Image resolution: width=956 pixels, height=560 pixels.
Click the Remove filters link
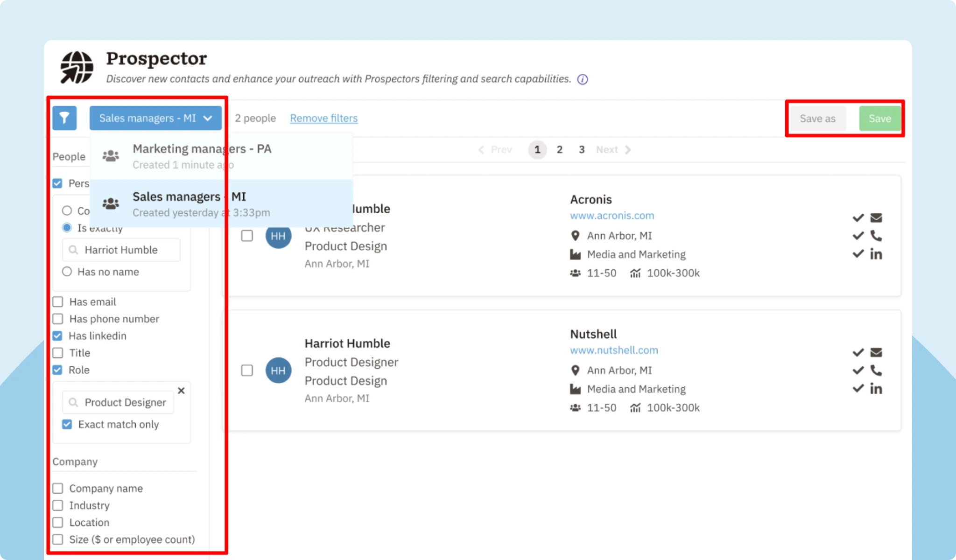pyautogui.click(x=323, y=118)
